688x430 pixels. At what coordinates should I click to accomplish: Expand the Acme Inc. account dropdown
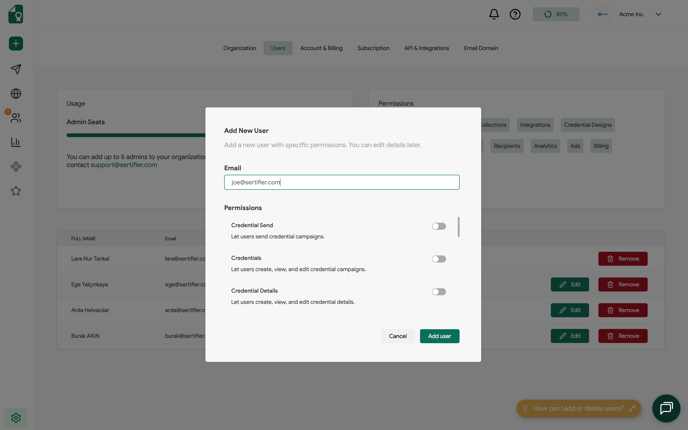pos(658,14)
